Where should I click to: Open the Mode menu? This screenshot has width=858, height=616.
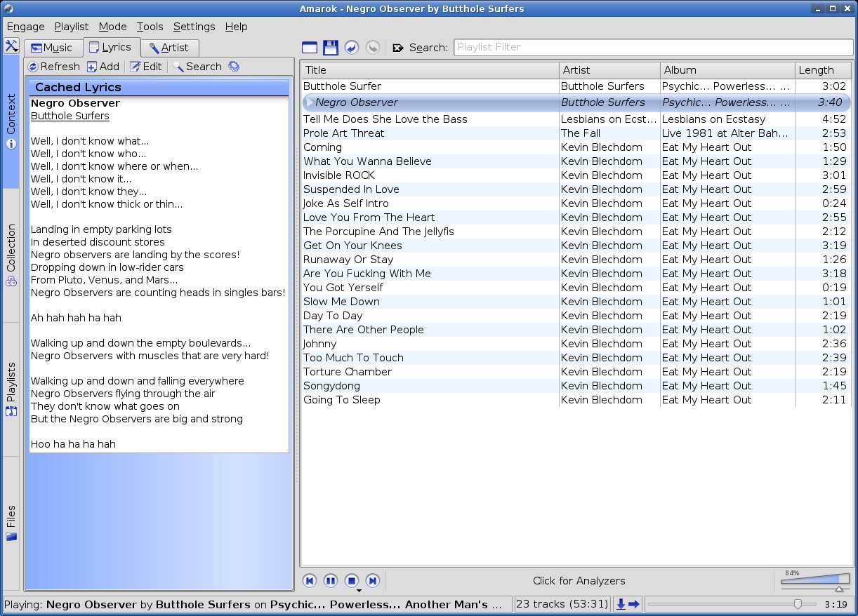(x=112, y=27)
